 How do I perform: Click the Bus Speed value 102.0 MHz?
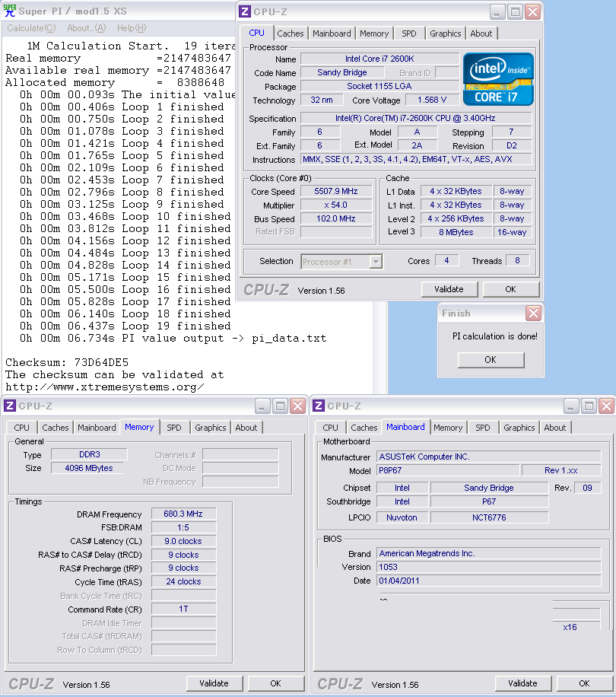click(x=336, y=218)
